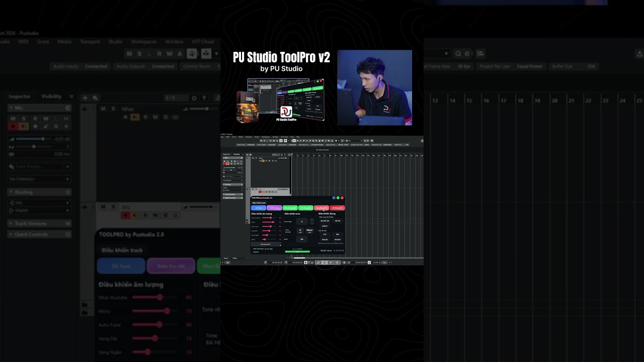The height and width of the screenshot is (362, 644).
Task: Adjust the Micro volume slider
Action: tap(268, 222)
